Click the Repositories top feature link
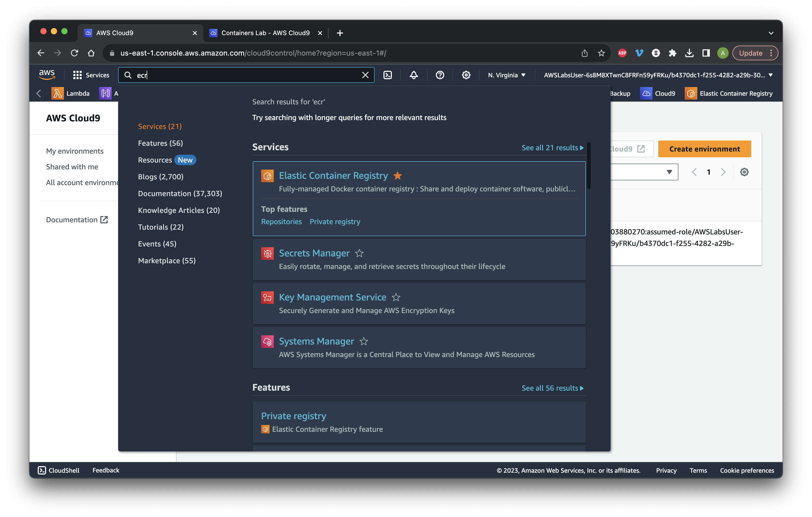The width and height of the screenshot is (812, 517). [x=281, y=222]
